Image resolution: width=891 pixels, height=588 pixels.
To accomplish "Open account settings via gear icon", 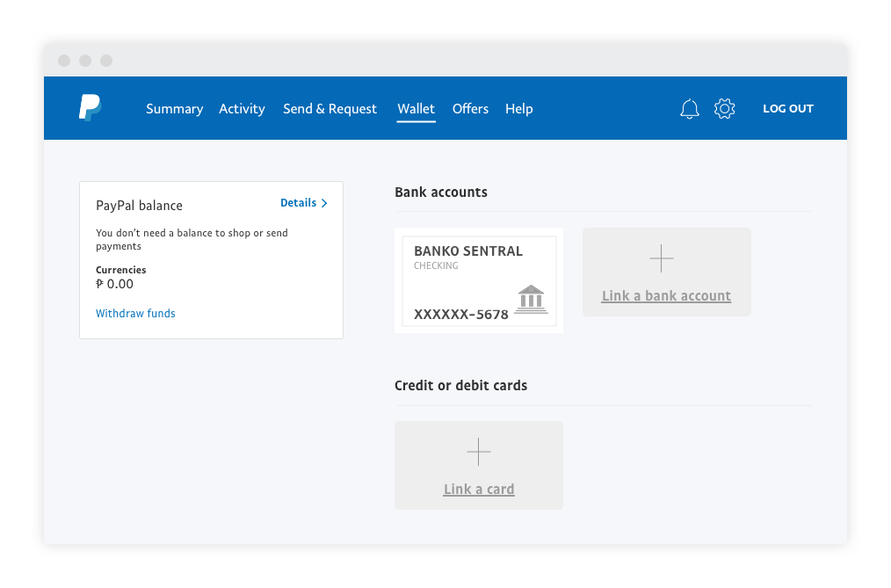I will click(x=724, y=109).
